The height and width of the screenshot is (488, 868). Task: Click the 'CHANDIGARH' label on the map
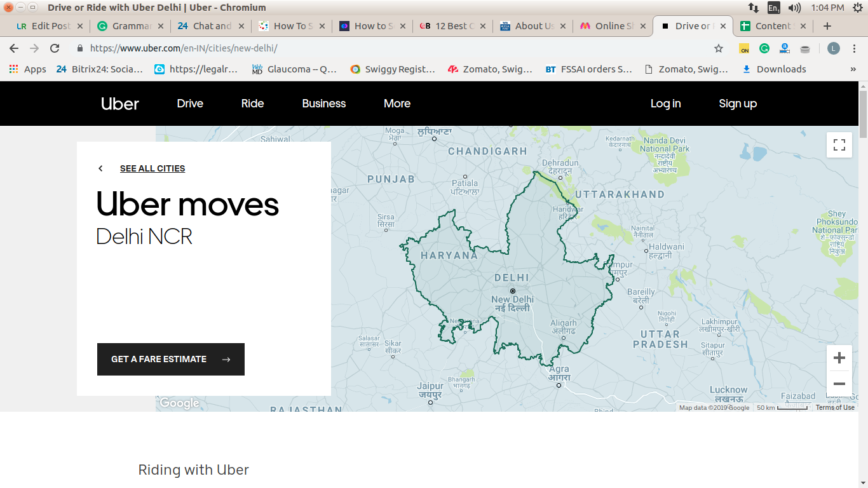point(487,151)
